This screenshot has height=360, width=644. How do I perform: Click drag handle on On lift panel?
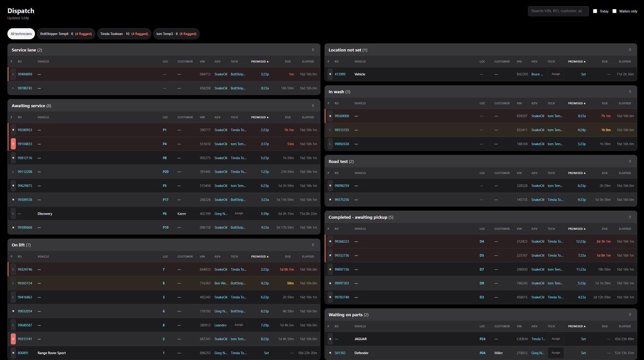[x=313, y=245]
